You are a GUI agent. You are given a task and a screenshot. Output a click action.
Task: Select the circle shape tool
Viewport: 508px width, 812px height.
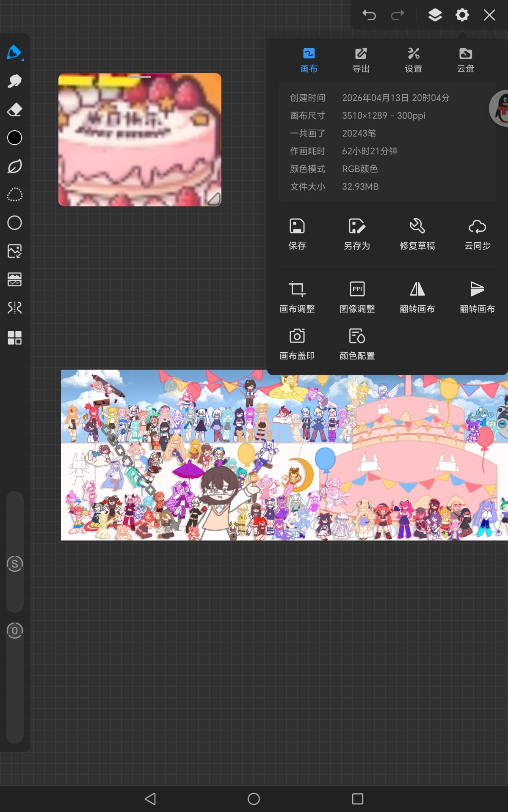(14, 223)
